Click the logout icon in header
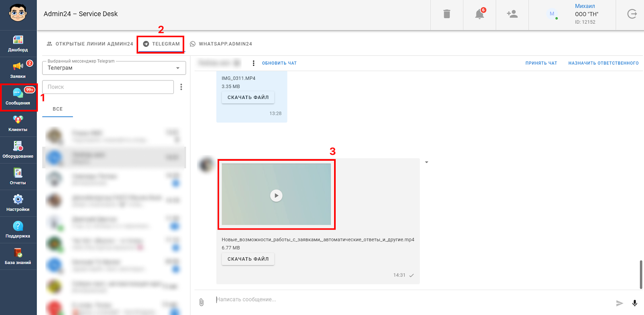This screenshot has width=644, height=315. coord(632,14)
